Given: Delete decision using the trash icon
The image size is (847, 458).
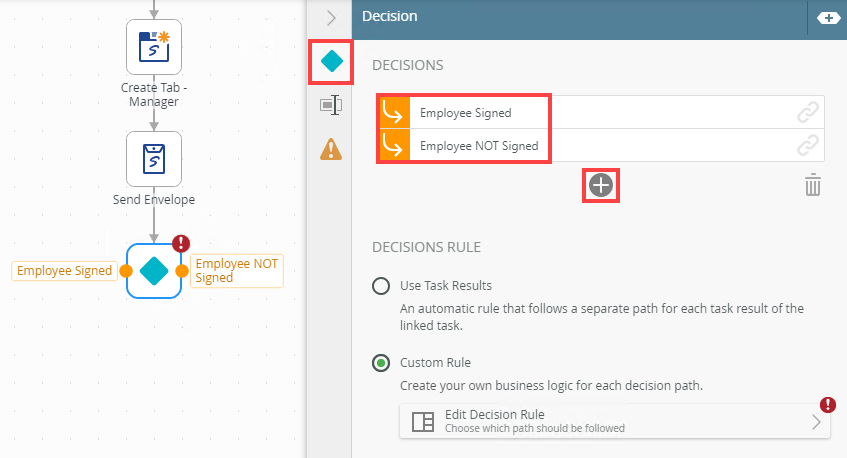Looking at the screenshot, I should [x=813, y=185].
